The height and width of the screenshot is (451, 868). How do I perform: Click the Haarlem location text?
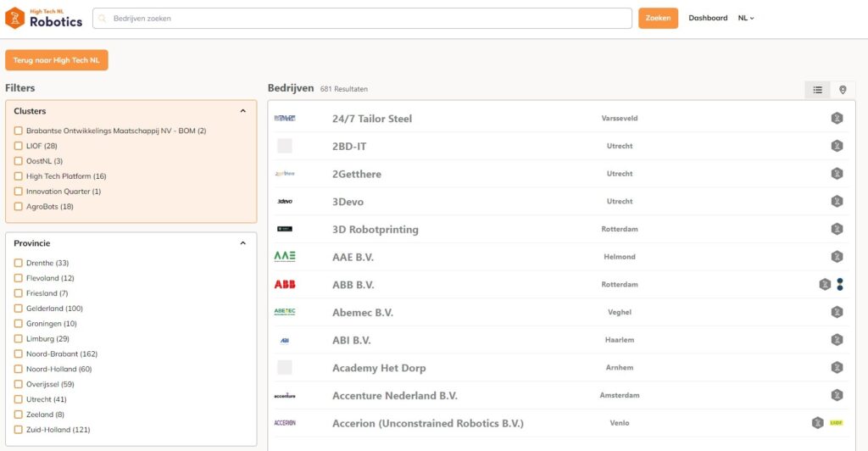pos(620,339)
